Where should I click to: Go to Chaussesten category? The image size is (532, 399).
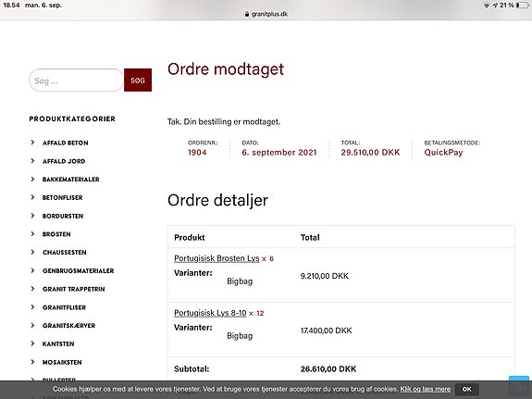pos(65,253)
